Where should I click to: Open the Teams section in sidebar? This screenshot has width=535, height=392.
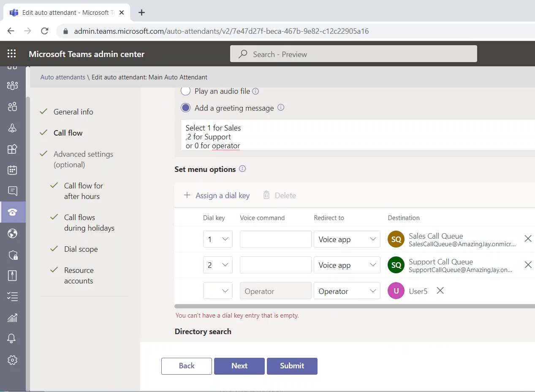(12, 85)
